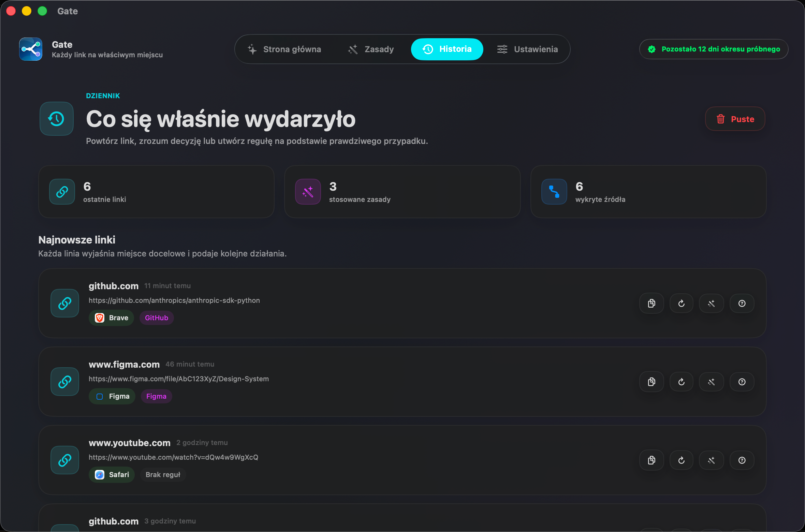The width and height of the screenshot is (805, 532).
Task: Click the Najnowsze linki section heading
Action: coord(77,240)
